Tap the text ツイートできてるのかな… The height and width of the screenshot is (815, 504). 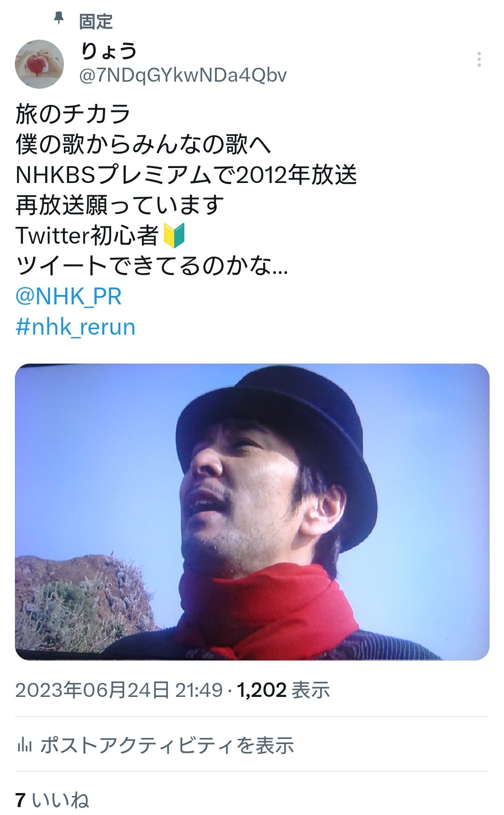coord(152,266)
